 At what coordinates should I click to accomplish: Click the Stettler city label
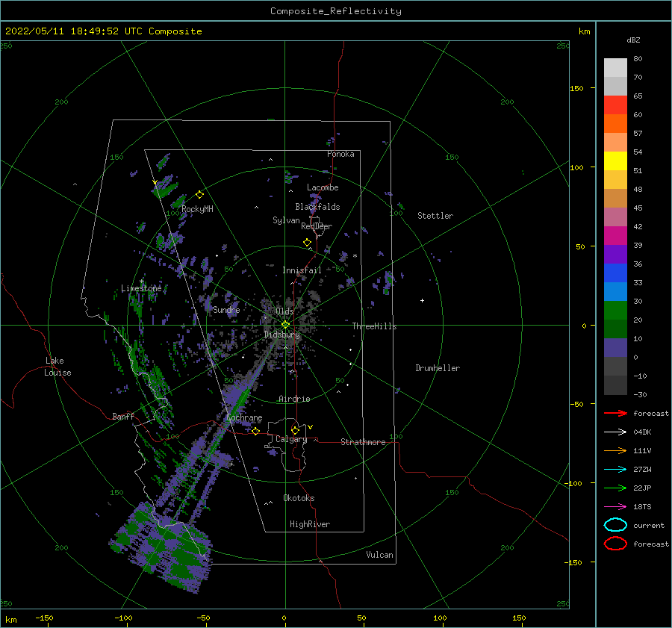[435, 216]
